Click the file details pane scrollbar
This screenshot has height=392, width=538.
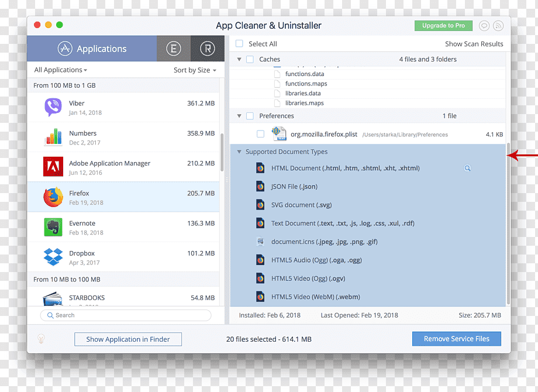point(508,223)
